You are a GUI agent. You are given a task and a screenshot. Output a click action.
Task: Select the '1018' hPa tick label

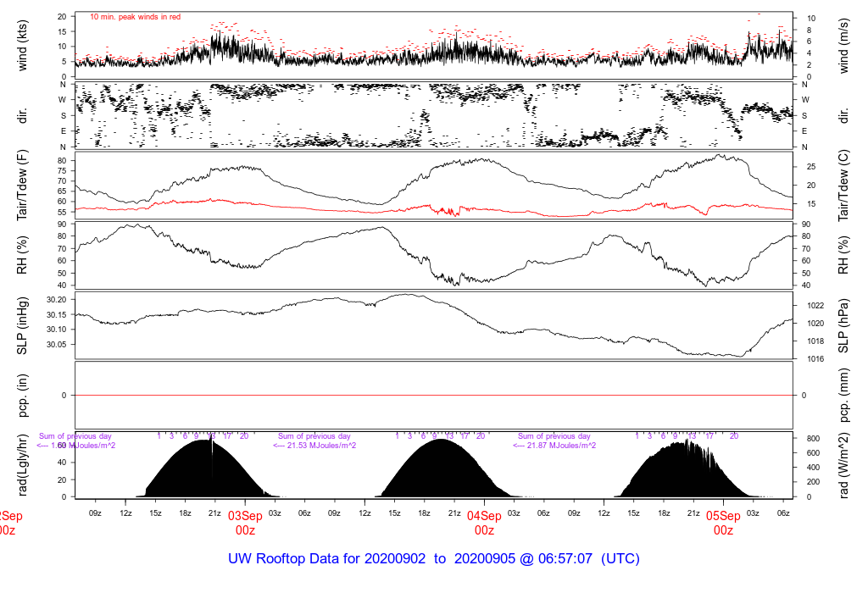815,341
